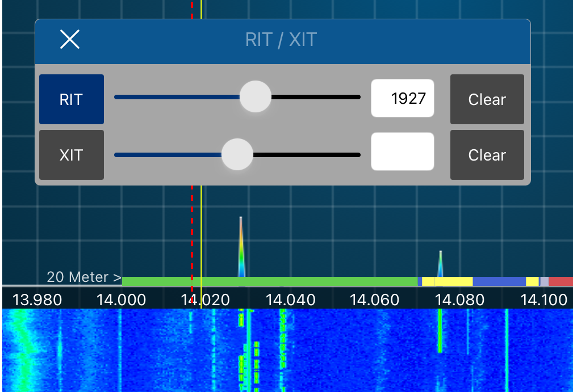
Task: Click the empty XIT offset field
Action: coord(403,151)
